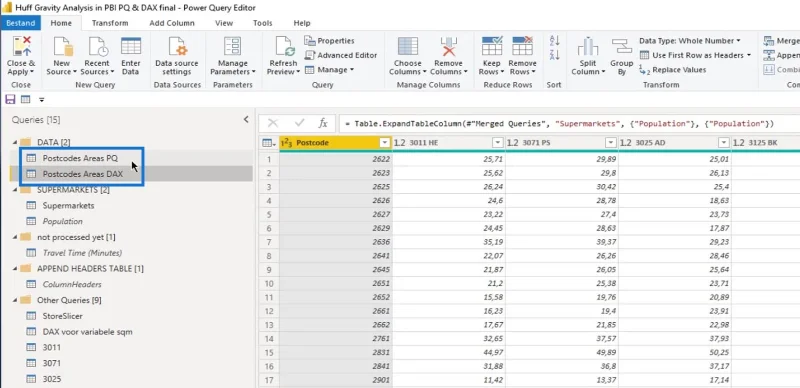Switch to the View tab
This screenshot has width=800, height=388.
click(x=224, y=23)
